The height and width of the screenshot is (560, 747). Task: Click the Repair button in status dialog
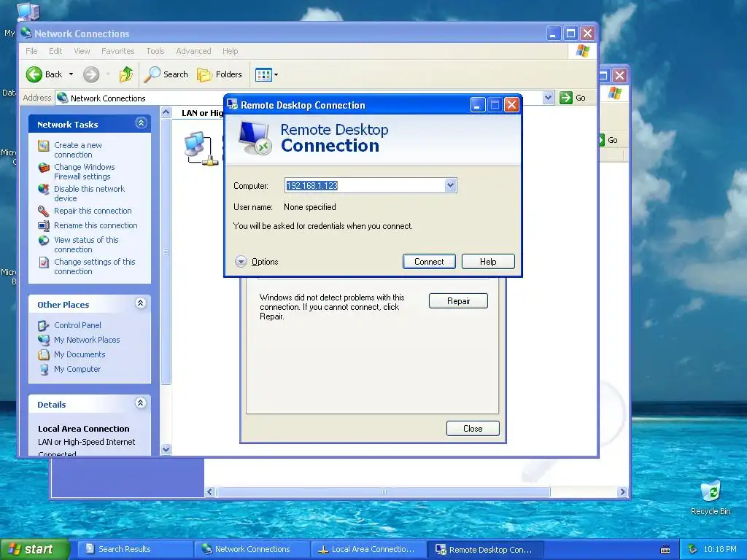(x=458, y=301)
